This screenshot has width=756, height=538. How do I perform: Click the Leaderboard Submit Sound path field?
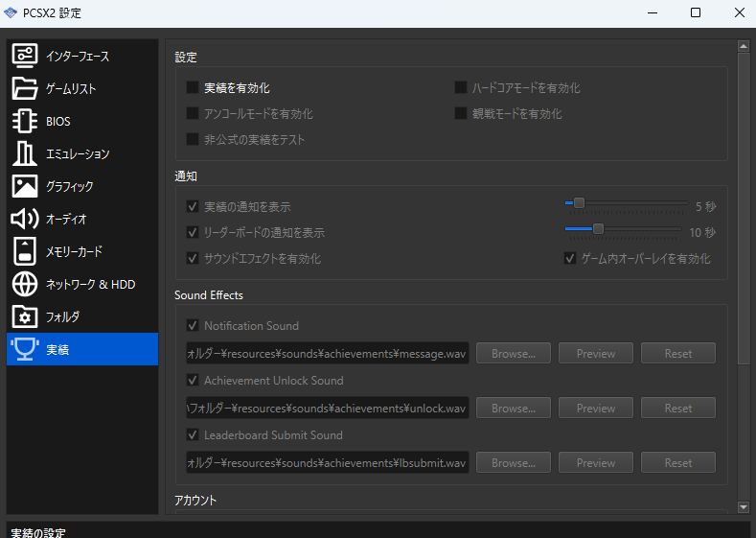pos(327,463)
